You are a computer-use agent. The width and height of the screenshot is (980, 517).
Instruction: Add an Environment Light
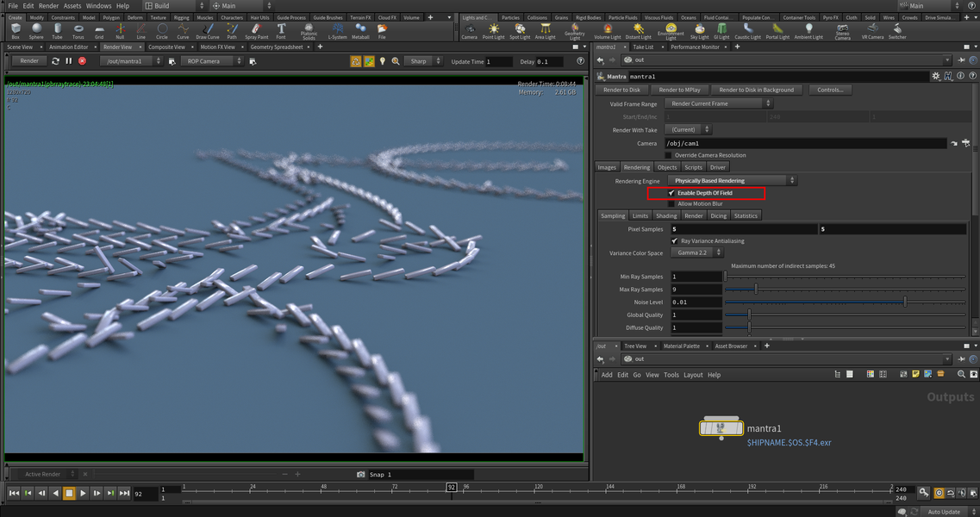click(x=671, y=32)
